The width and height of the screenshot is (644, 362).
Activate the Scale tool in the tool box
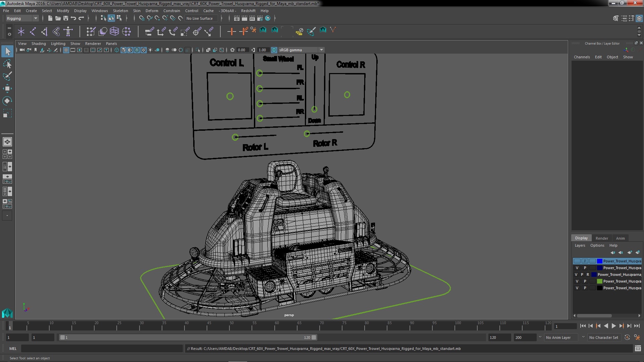(7, 113)
